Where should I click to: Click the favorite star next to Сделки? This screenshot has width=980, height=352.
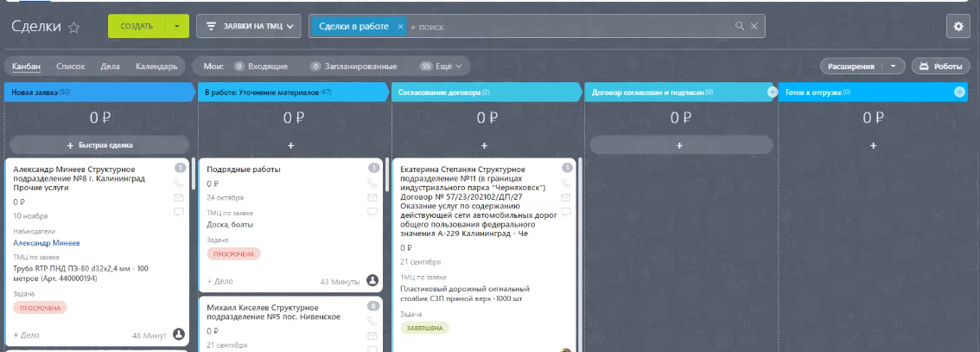(x=73, y=27)
